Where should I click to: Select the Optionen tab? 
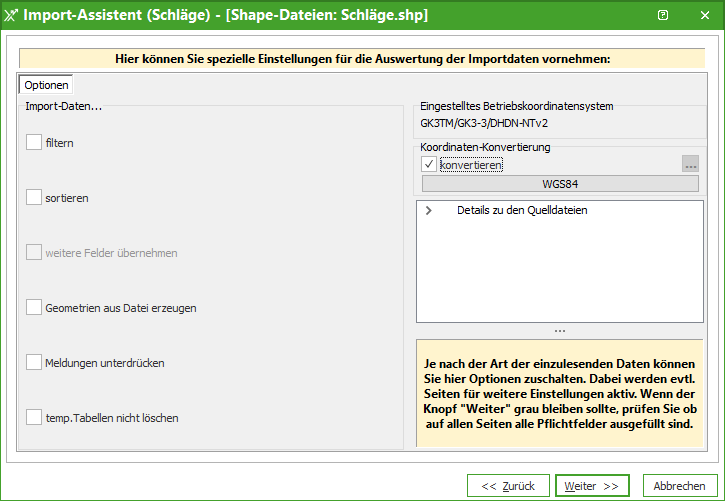[46, 86]
